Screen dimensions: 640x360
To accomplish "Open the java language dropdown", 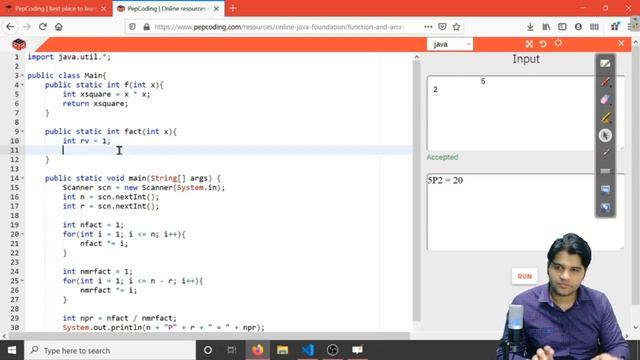I will tap(450, 44).
